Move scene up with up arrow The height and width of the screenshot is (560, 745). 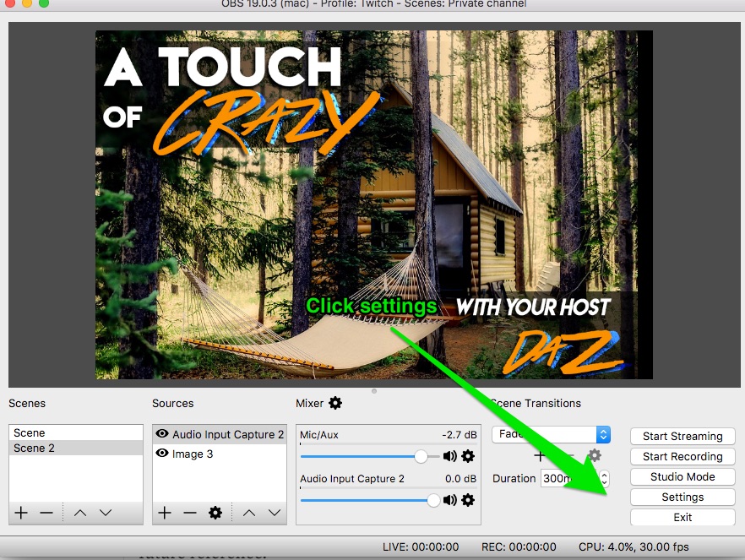[x=80, y=513]
